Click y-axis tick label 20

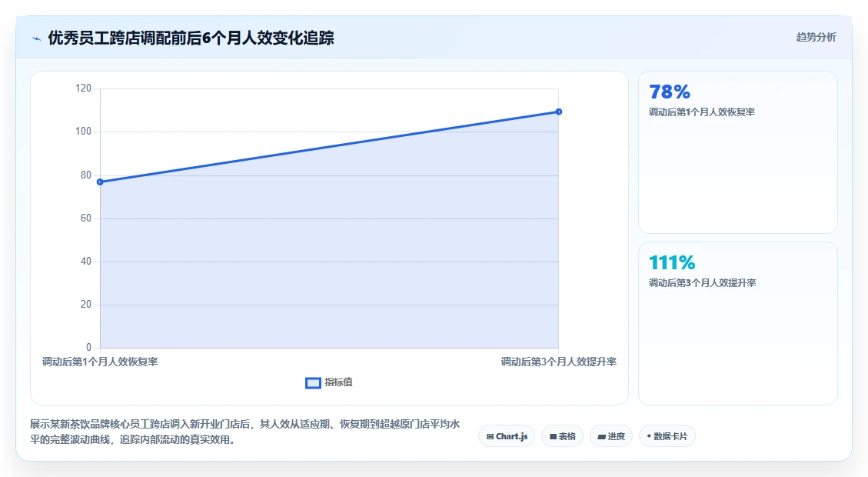pos(86,304)
